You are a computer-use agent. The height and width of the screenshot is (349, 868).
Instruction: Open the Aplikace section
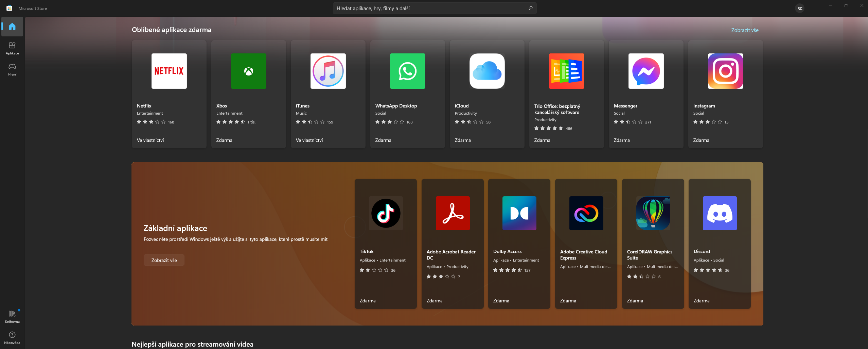(12, 48)
